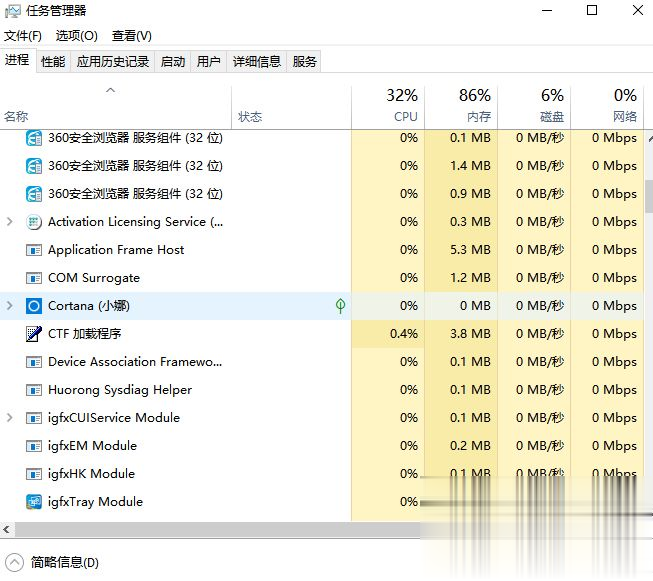The image size is (653, 581).
Task: Open the 查看(V) menu
Action: pyautogui.click(x=132, y=36)
